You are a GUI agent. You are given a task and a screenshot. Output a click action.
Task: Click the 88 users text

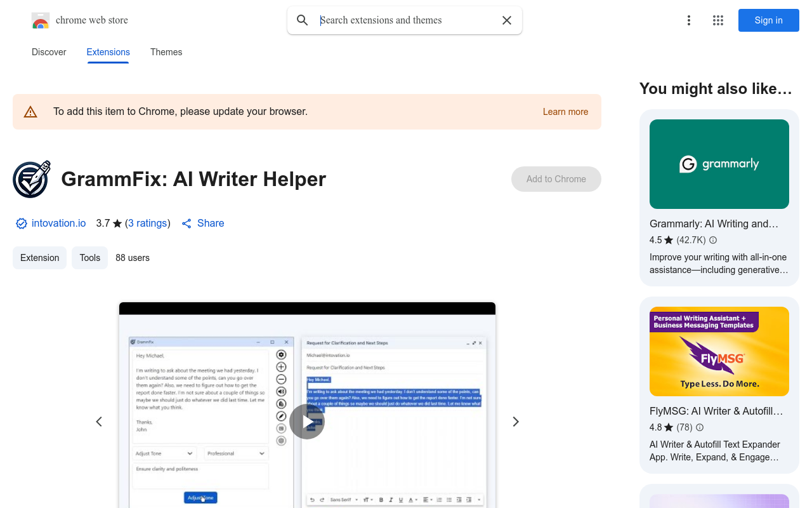coord(133,258)
